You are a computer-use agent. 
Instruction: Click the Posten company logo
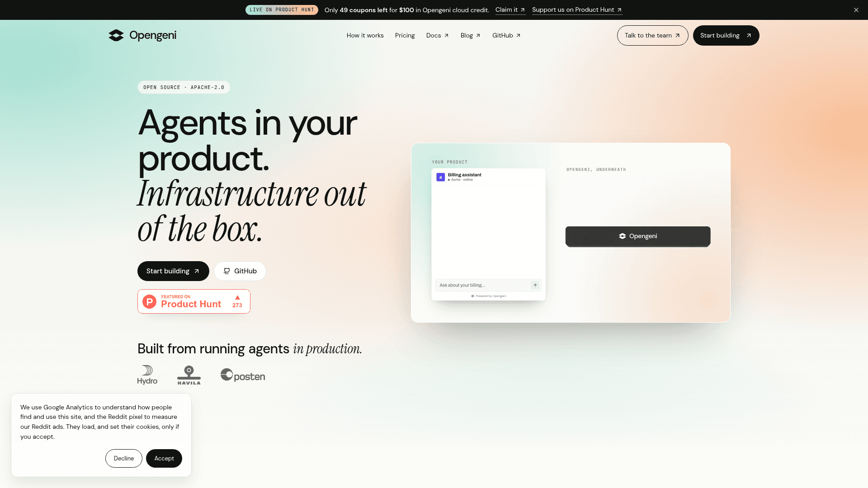243,375
